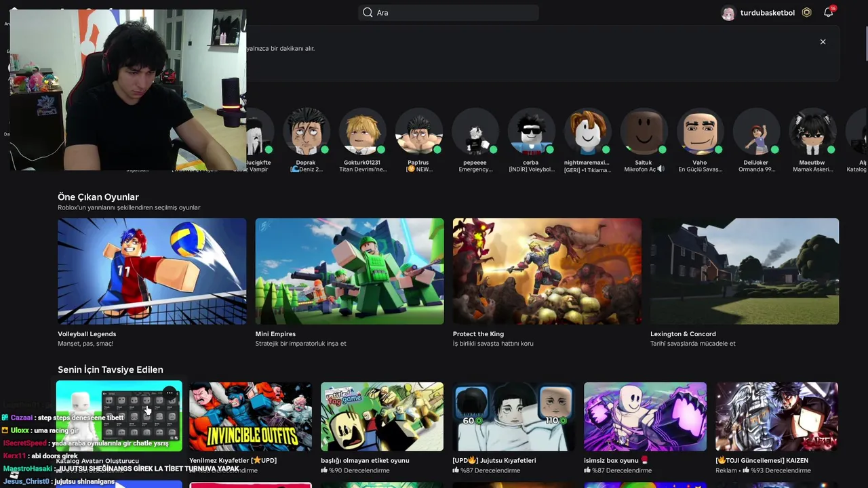The image size is (868, 488).
Task: Click the TOJI Güncellemesi KAIZEN title
Action: 762,461
